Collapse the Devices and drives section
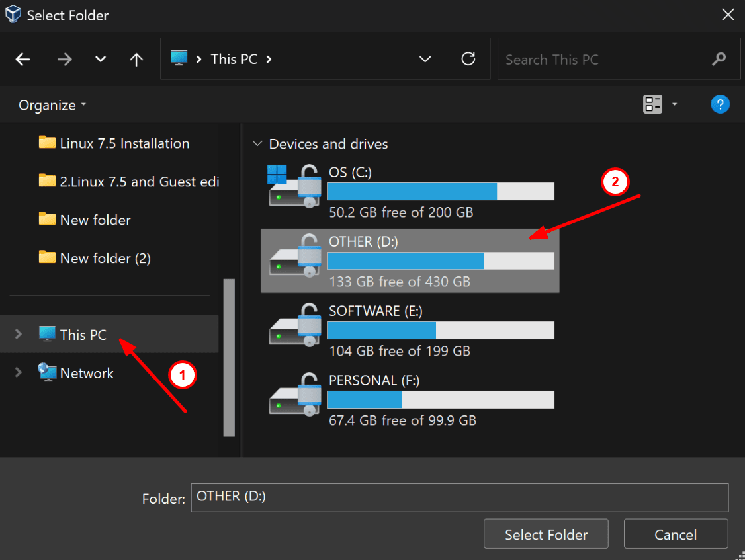745x560 pixels. [x=257, y=143]
